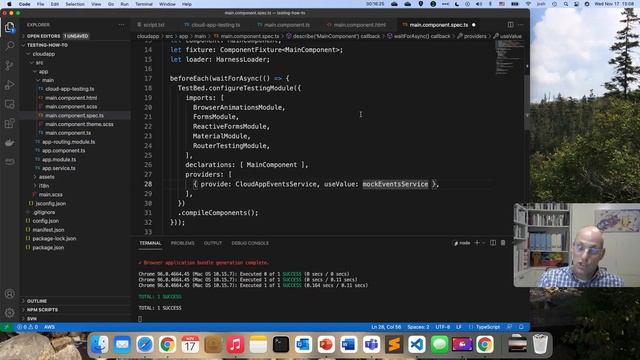Open Visual Studio Code from the Dock
The width and height of the screenshot is (640, 360).
(417, 344)
